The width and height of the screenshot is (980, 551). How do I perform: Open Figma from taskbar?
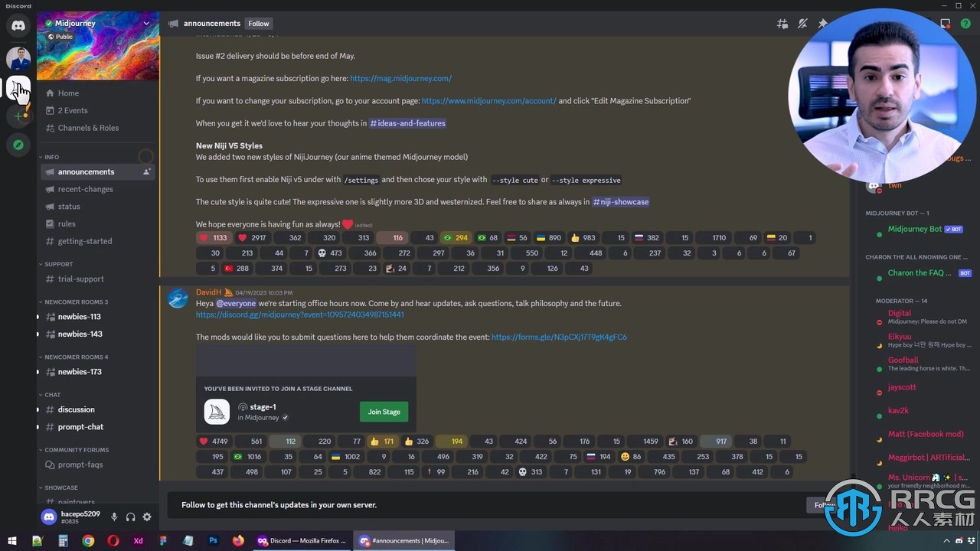coord(163,541)
